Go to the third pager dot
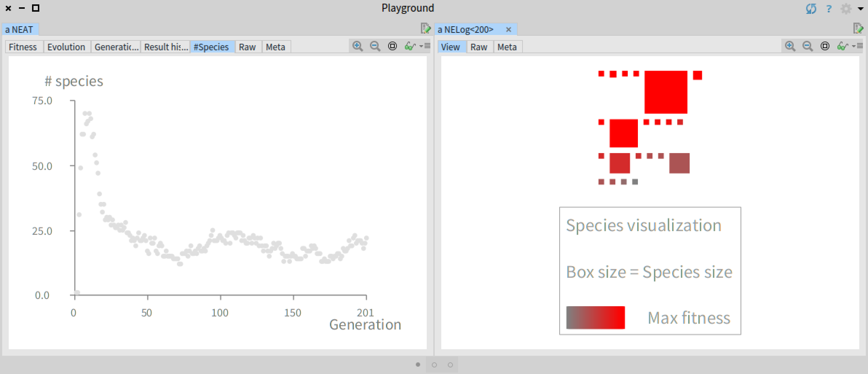 (x=450, y=365)
